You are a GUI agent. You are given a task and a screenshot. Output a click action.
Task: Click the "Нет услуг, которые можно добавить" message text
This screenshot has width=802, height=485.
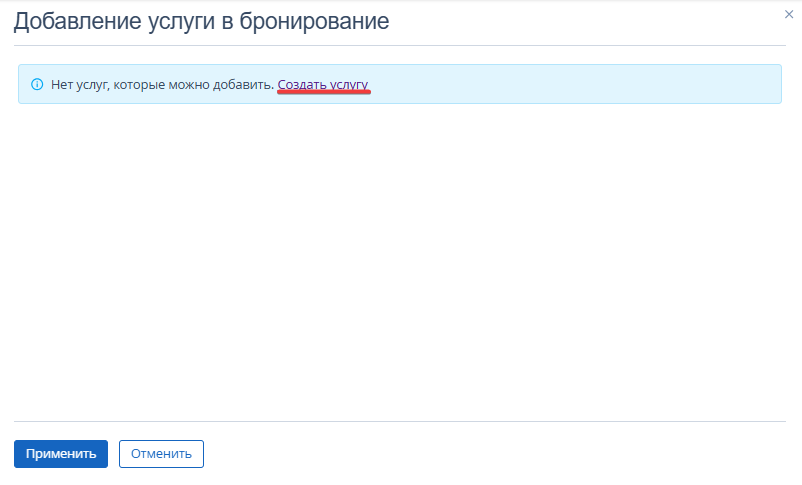pos(162,85)
